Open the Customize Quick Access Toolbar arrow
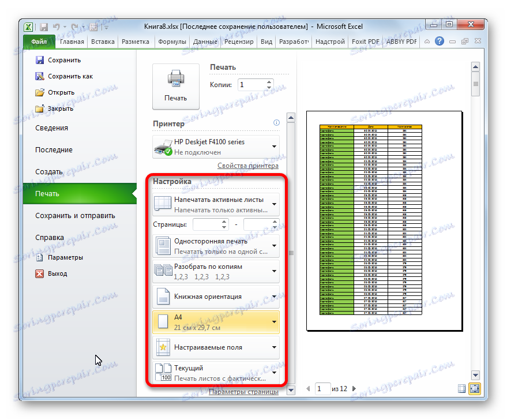507x420 pixels. [106, 27]
